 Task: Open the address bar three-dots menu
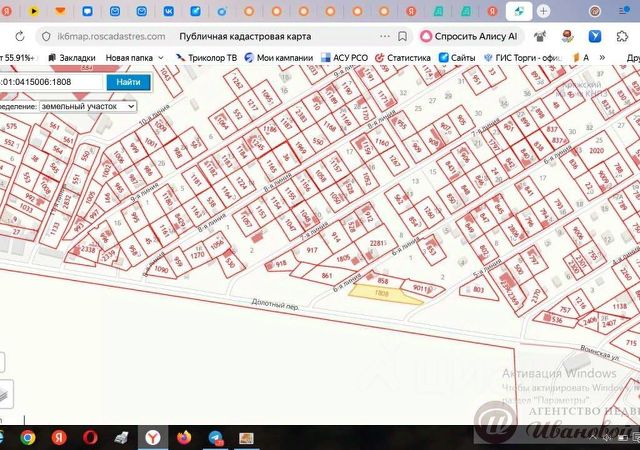(384, 36)
